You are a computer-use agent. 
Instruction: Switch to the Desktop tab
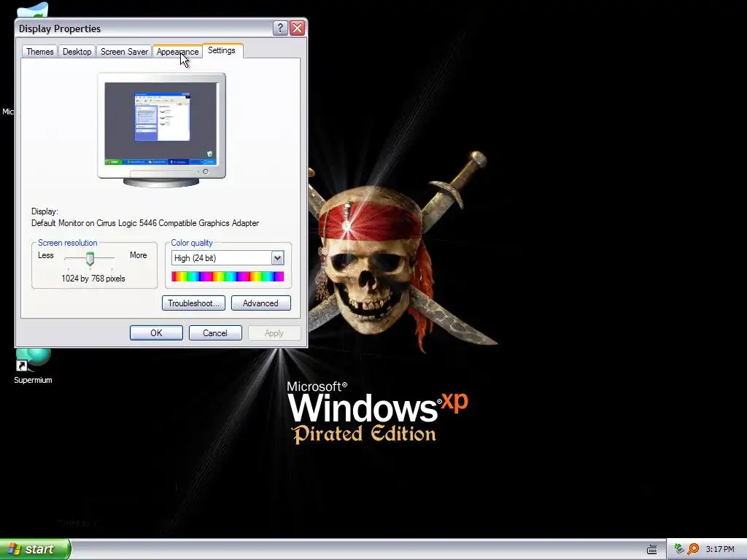[77, 52]
